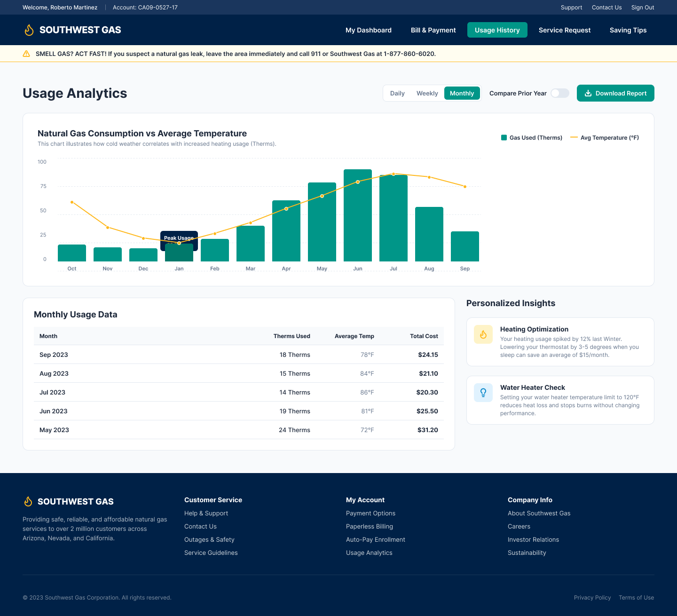Open Investor Relations footer link
The image size is (677, 616).
pos(533,540)
